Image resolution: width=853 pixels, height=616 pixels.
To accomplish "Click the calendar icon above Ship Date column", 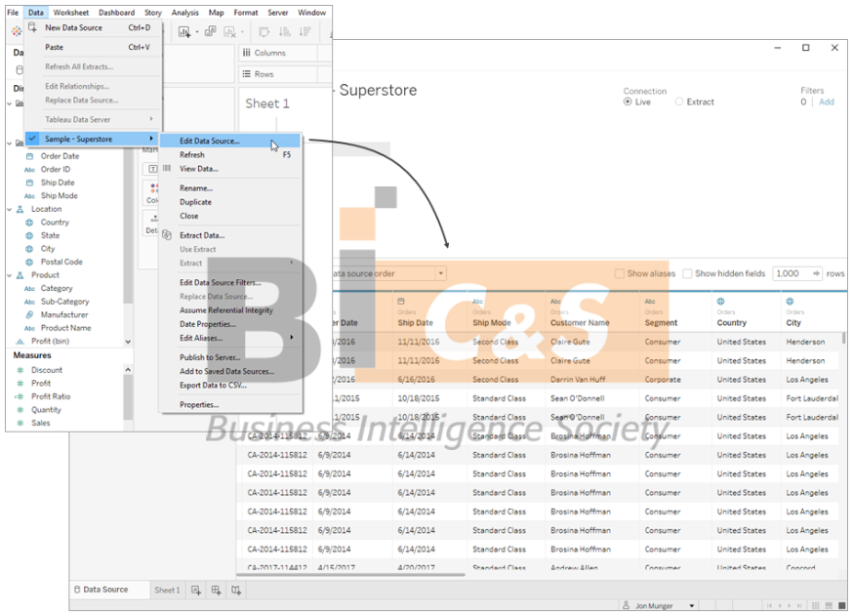I will pos(401,302).
